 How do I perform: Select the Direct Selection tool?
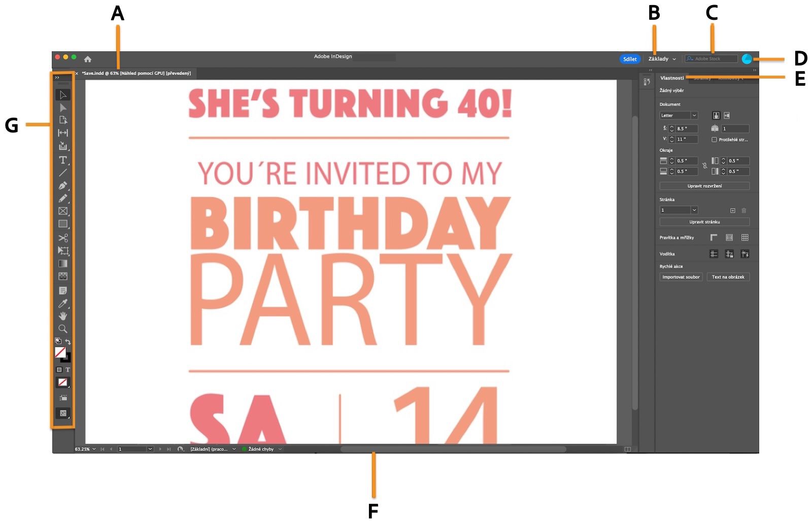[63, 108]
